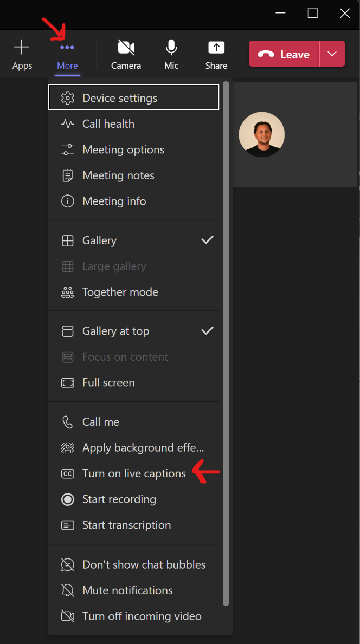
Task: Click the participant's avatar picture
Action: click(x=262, y=134)
